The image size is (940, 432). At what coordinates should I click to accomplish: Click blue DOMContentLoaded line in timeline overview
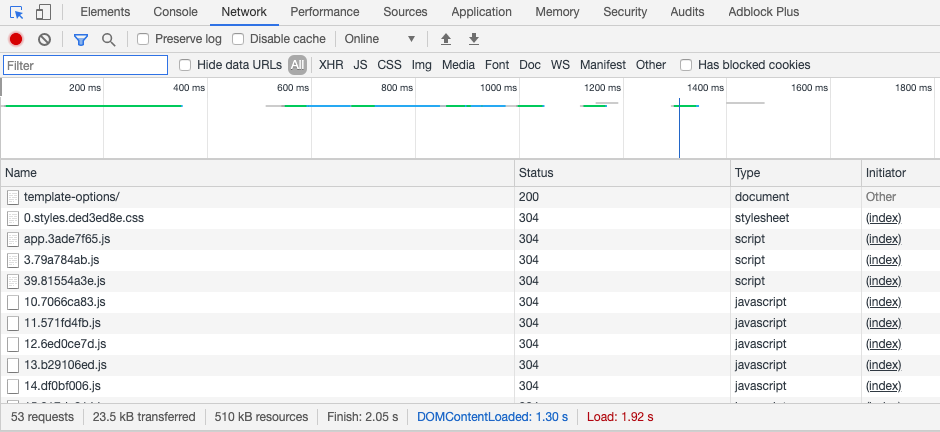tap(679, 128)
